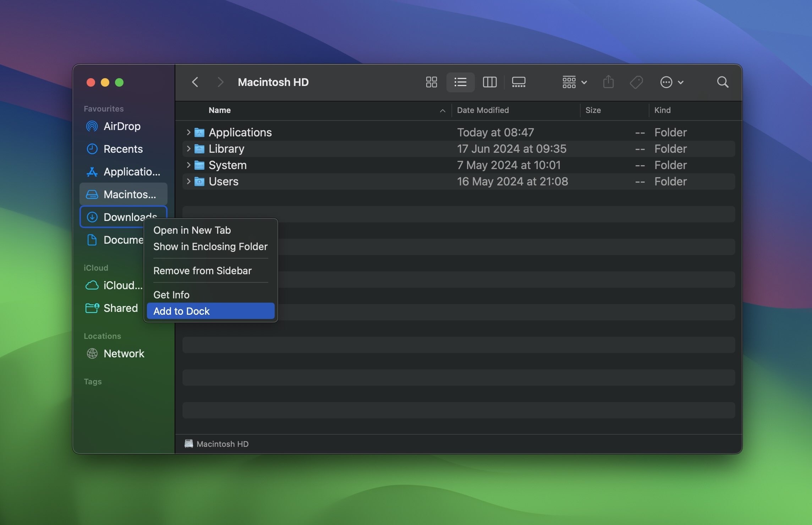Expand the System folder row

[x=188, y=165]
